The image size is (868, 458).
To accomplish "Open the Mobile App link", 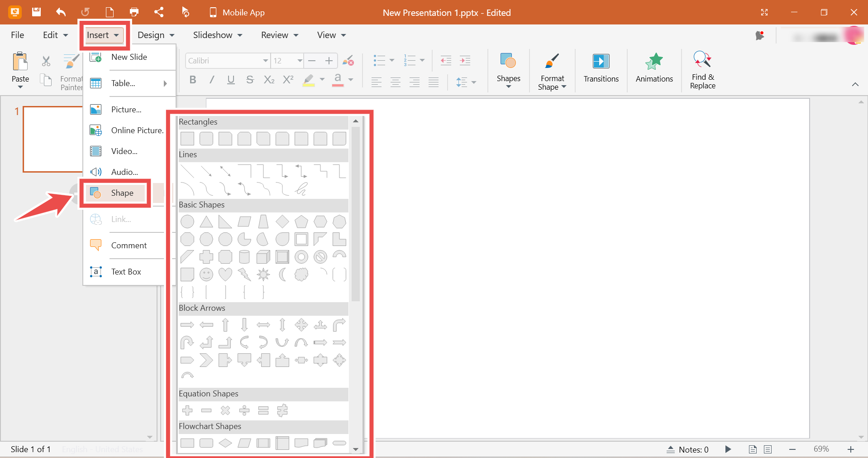I will (237, 13).
